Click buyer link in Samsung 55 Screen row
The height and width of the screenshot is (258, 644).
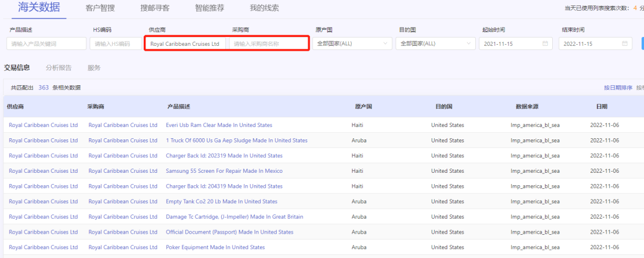click(x=123, y=171)
